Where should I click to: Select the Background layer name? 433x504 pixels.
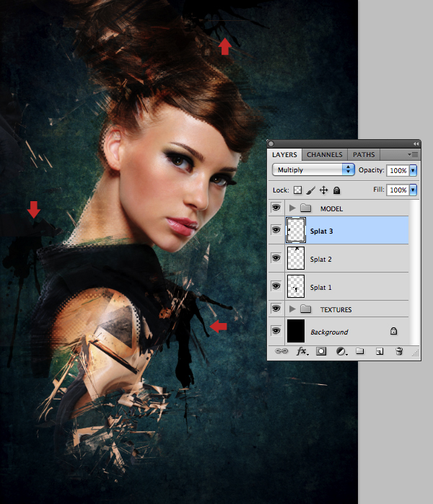(329, 332)
